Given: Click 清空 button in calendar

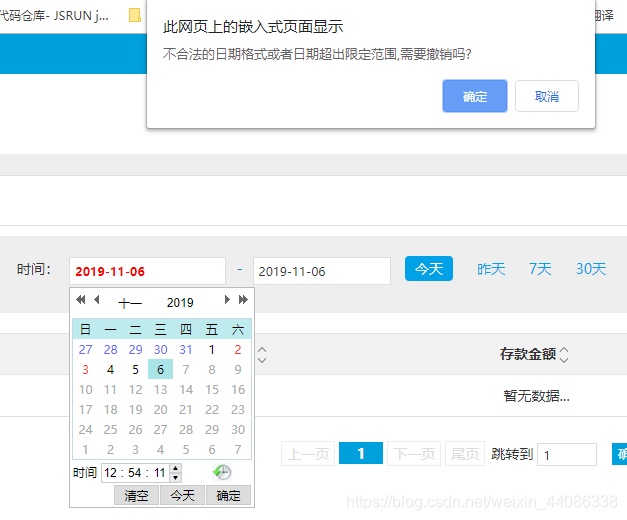Looking at the screenshot, I should (136, 495).
